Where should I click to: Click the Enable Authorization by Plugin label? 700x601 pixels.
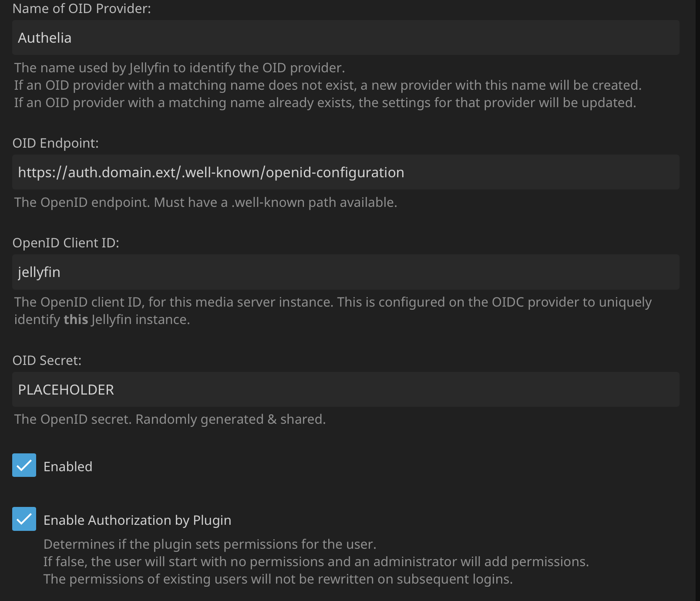point(137,520)
